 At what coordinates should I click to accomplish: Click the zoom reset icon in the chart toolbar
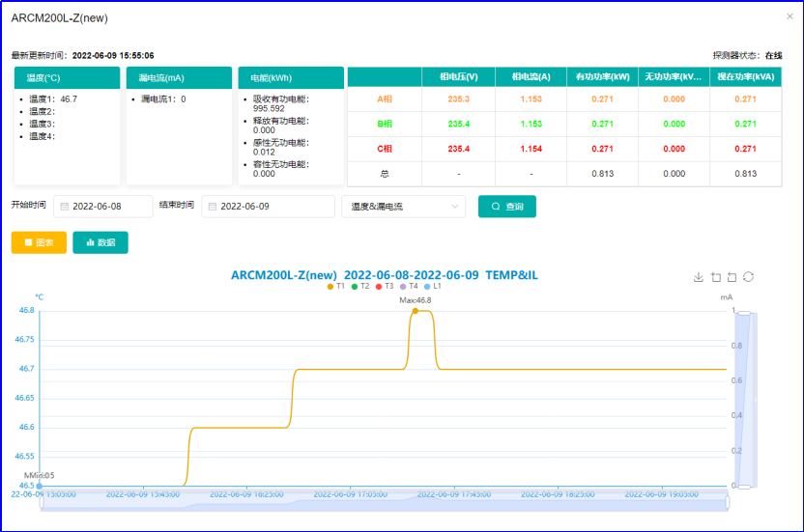click(732, 277)
